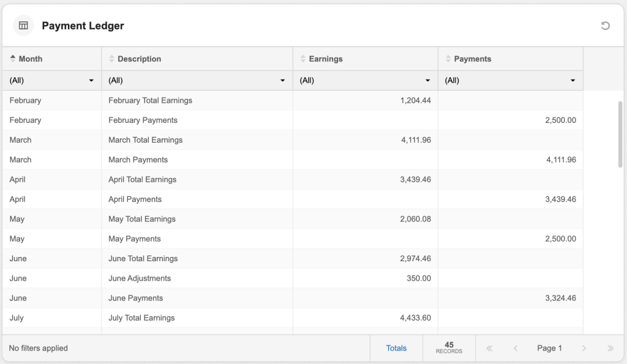Click the table icon beside Payment Ledger

coord(23,26)
